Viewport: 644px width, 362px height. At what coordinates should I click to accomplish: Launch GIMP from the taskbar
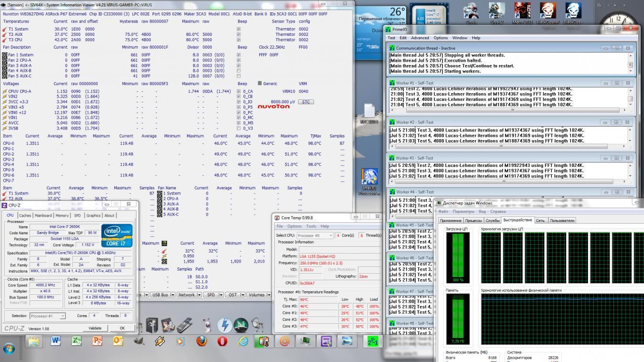(x=139, y=341)
